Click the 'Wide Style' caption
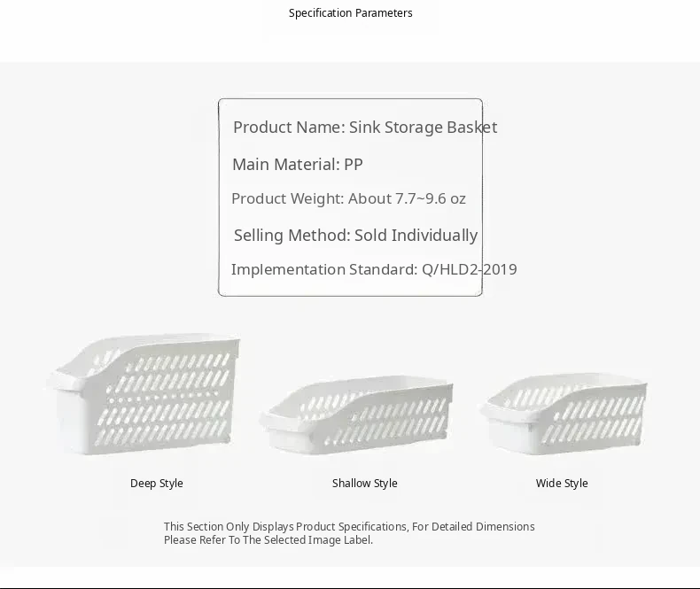 click(562, 484)
